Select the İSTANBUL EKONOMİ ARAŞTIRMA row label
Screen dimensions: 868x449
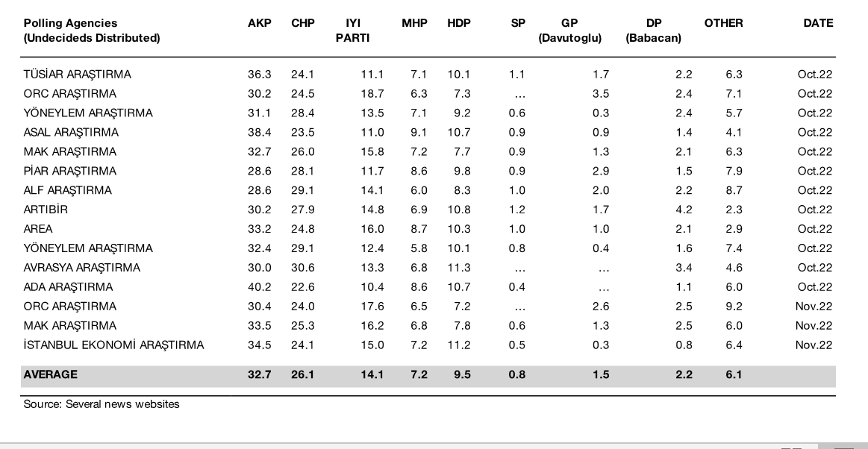click(113, 345)
